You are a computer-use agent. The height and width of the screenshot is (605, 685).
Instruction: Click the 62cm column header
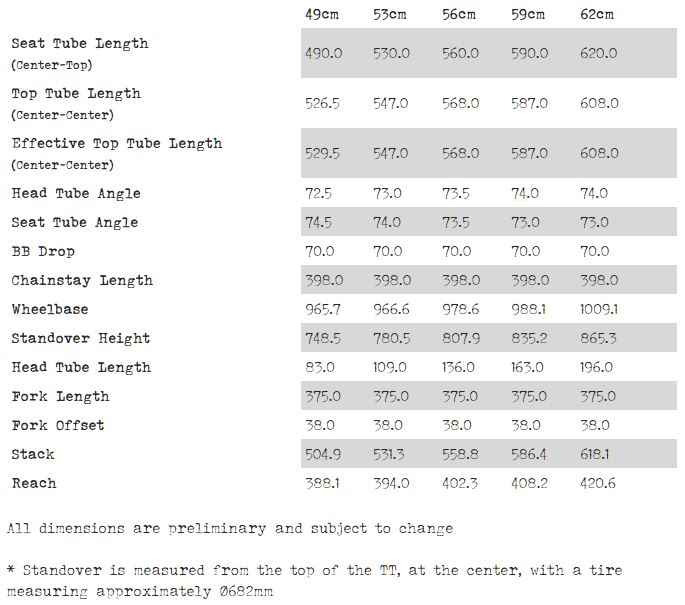[x=597, y=14]
